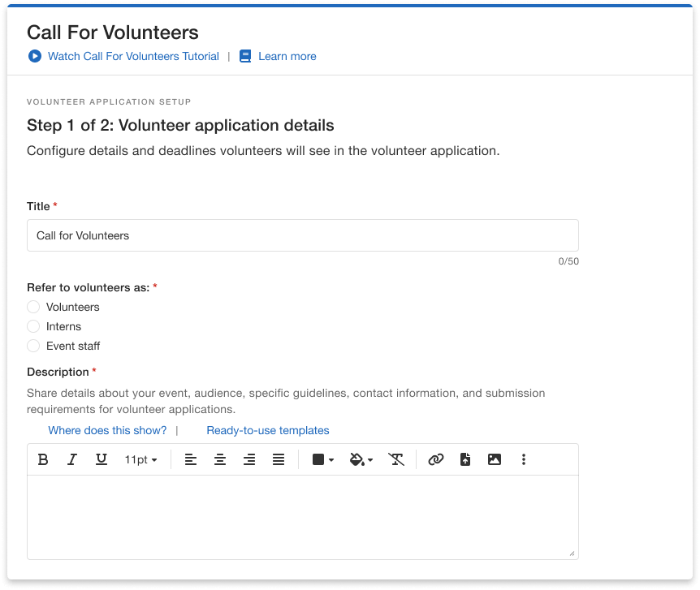The height and width of the screenshot is (590, 700).
Task: Align text left in the description editor
Action: click(191, 459)
